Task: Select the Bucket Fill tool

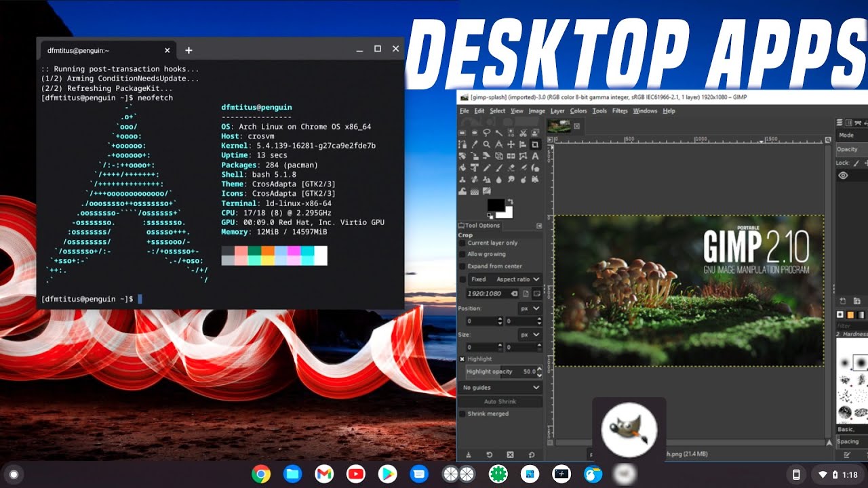Action: (x=462, y=168)
